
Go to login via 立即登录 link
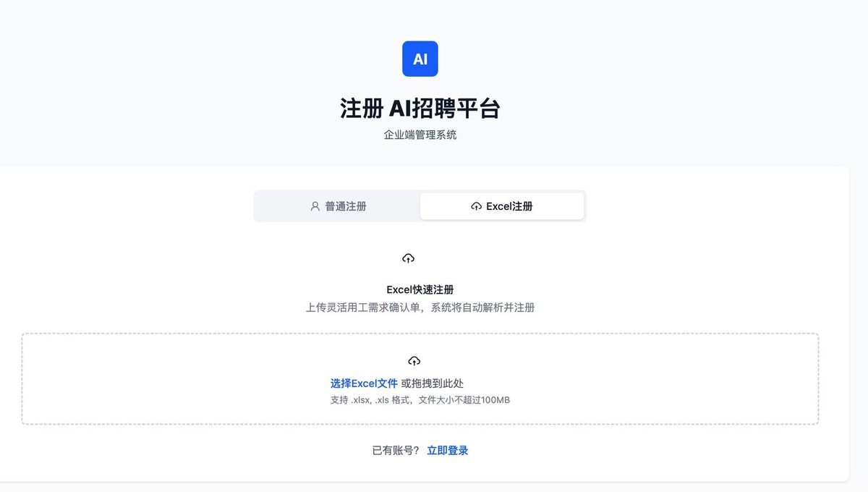coord(447,450)
